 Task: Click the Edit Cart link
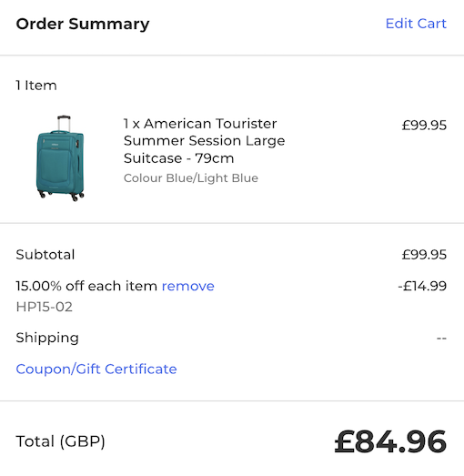416,24
